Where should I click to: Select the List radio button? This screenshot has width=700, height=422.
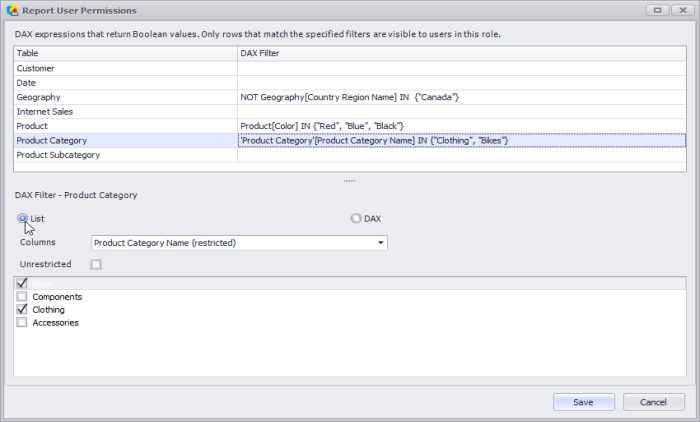pos(22,218)
